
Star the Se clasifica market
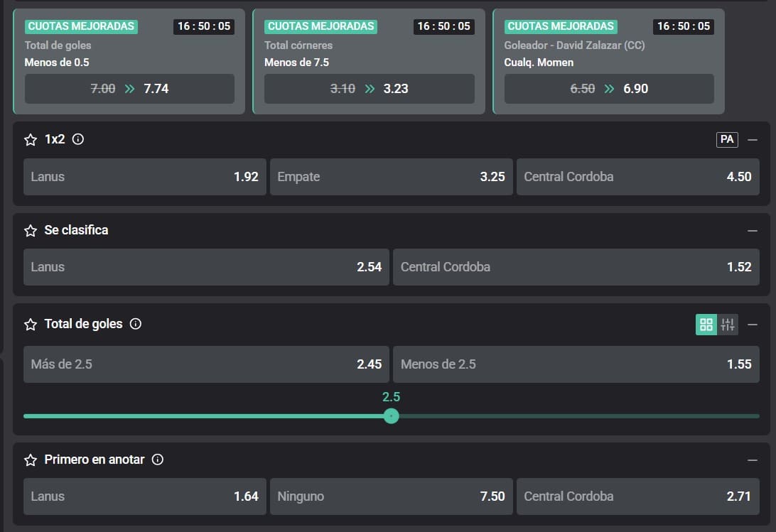(x=31, y=231)
